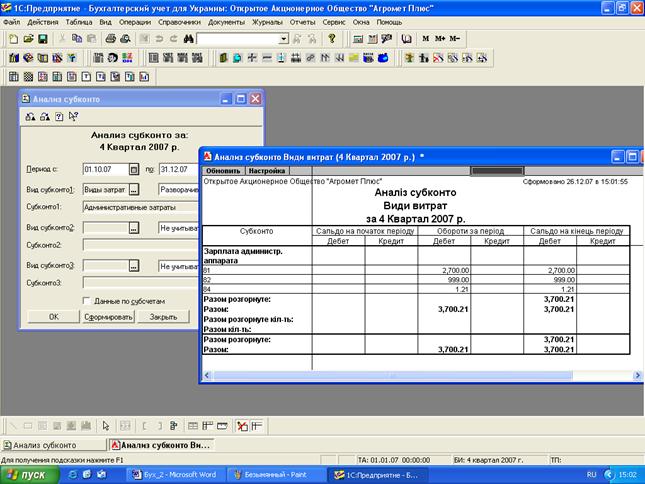
Task: Print using the printer icon
Action: coord(110,39)
